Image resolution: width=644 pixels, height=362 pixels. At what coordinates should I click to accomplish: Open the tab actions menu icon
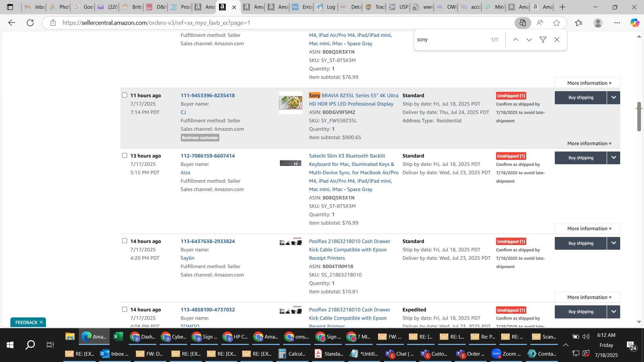(10, 7)
